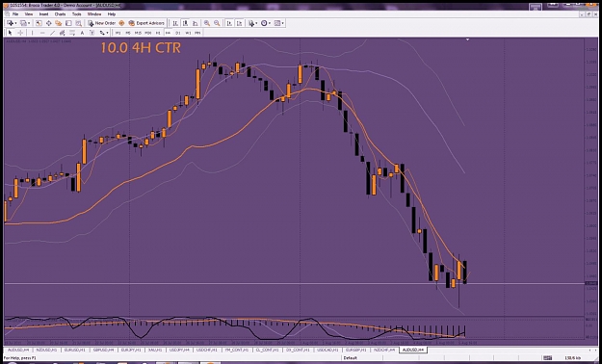Open the Profiles toolbar icon
The width and height of the screenshot is (602, 364).
click(23, 23)
